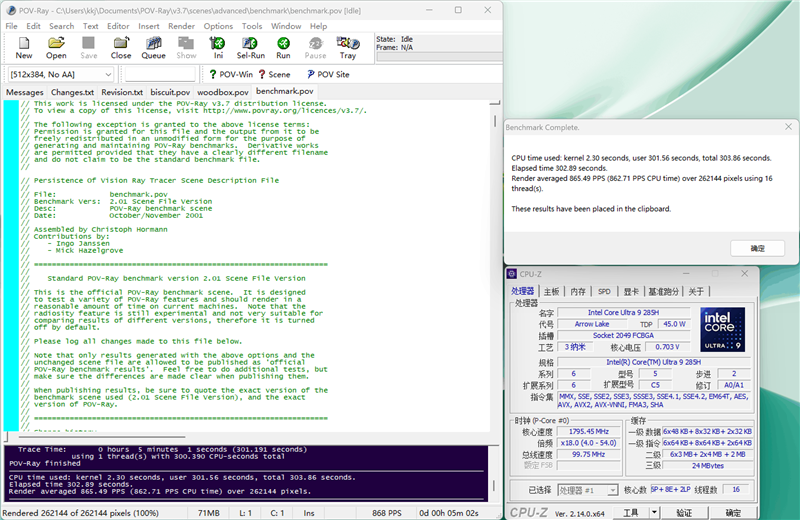This screenshot has width=800, height=520.
Task: Click the 1795.45 MHz core speed value
Action: (589, 432)
